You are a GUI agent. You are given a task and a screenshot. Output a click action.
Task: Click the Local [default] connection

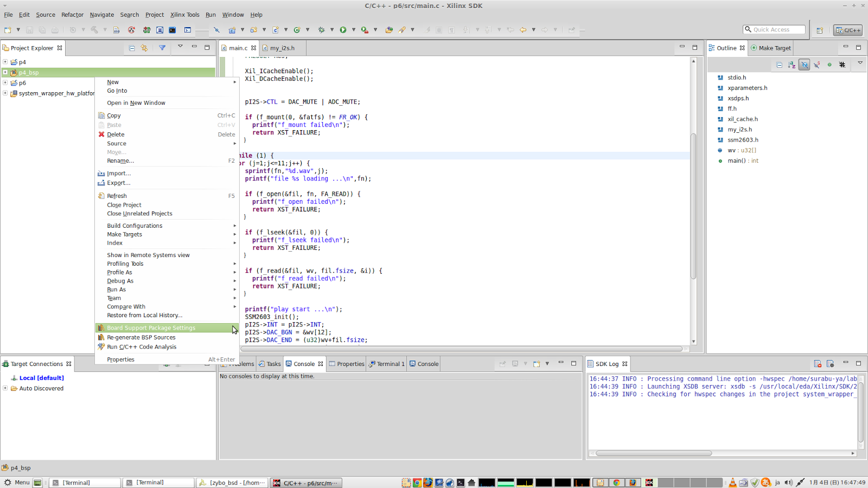tap(41, 378)
